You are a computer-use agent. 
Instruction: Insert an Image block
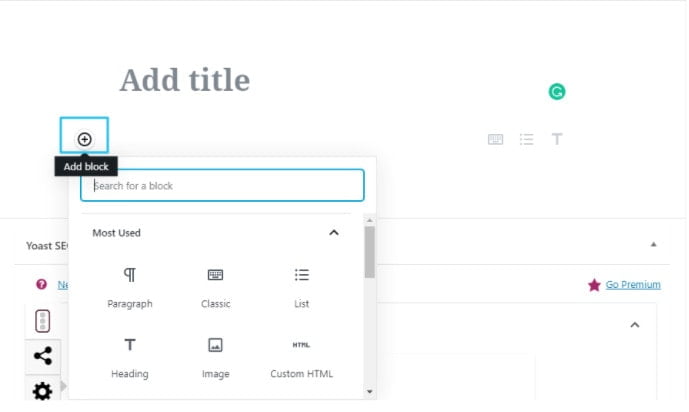[x=215, y=358]
